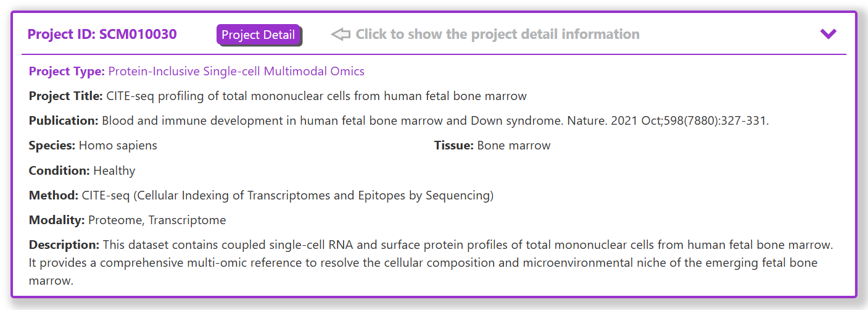Click the Nature 2021 publication citation
Screen dimensions: 868x310
(x=436, y=121)
